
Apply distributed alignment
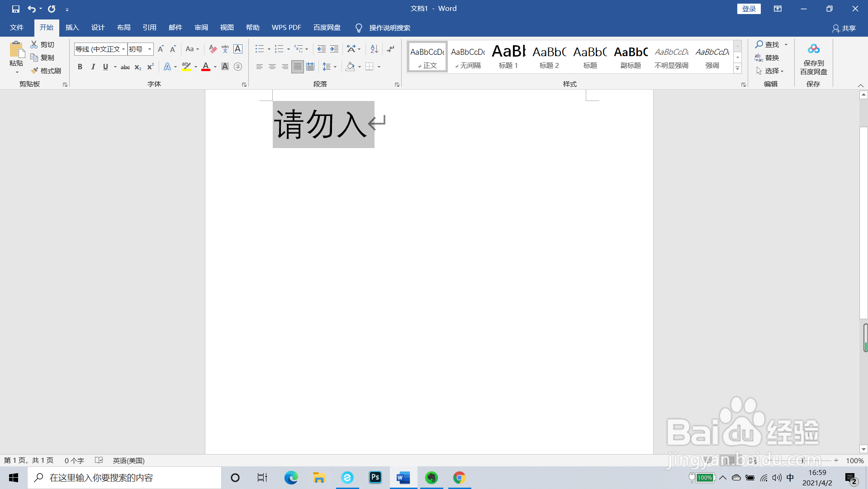(x=310, y=67)
